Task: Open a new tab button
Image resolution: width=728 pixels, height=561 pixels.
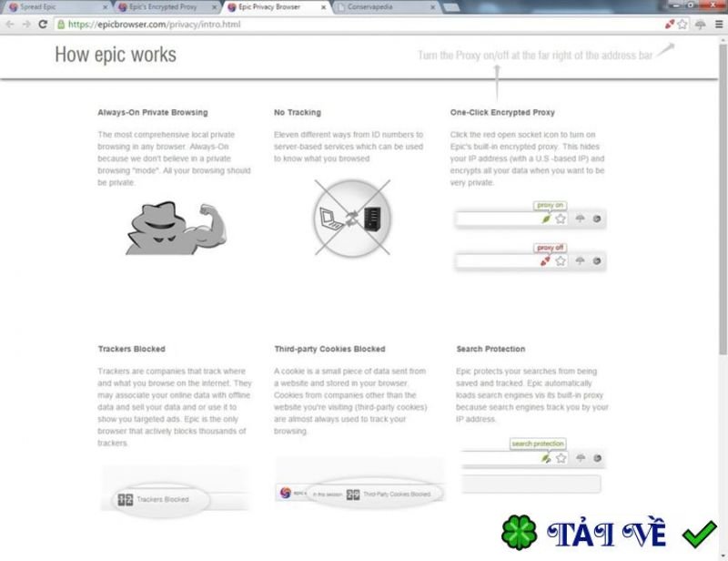Action: click(450, 7)
